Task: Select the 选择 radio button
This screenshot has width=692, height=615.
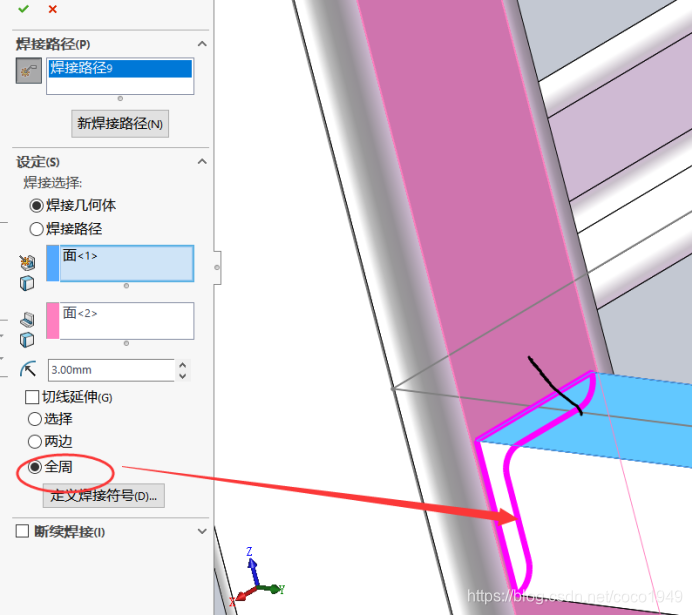Action: (34, 419)
